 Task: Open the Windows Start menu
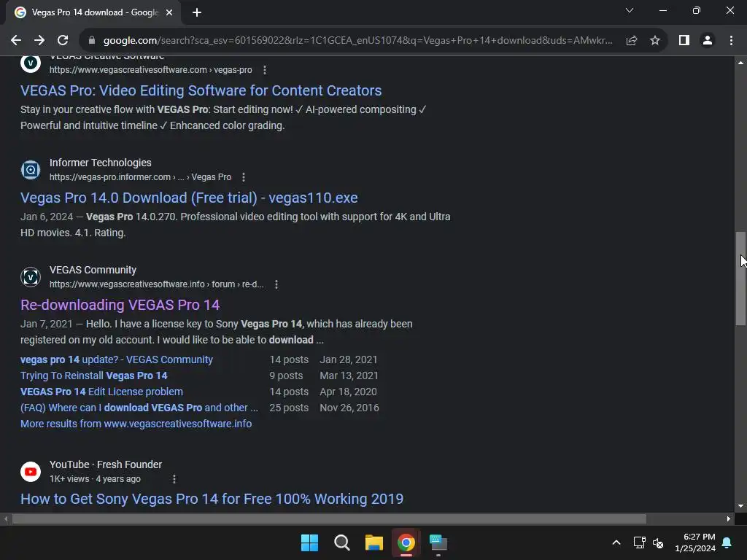point(309,542)
